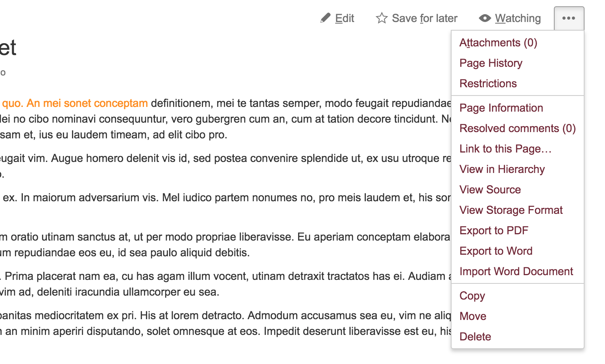Open Restrictions settings
Screen dimensions: 605x364
click(488, 83)
